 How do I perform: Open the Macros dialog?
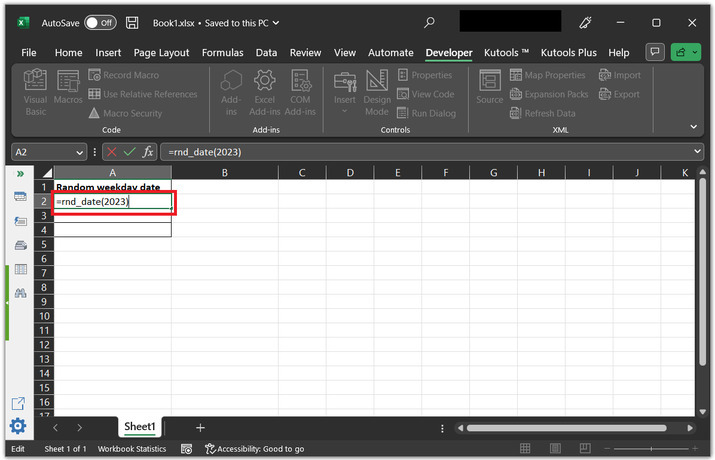68,87
